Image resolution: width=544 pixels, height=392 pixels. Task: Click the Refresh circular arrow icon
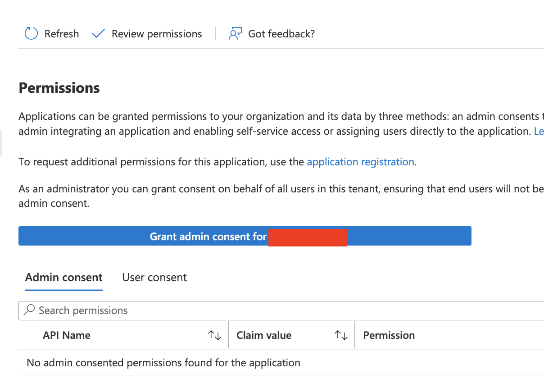pyautogui.click(x=31, y=33)
